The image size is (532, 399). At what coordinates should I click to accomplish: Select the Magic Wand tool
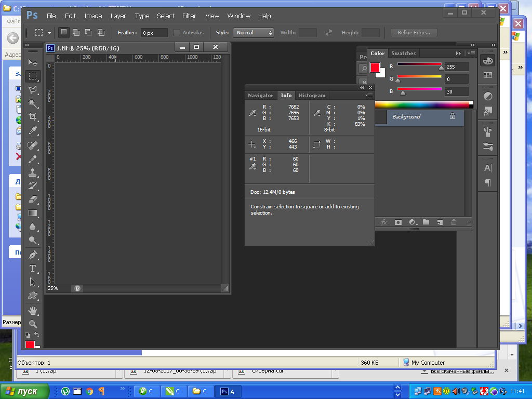pos(33,103)
